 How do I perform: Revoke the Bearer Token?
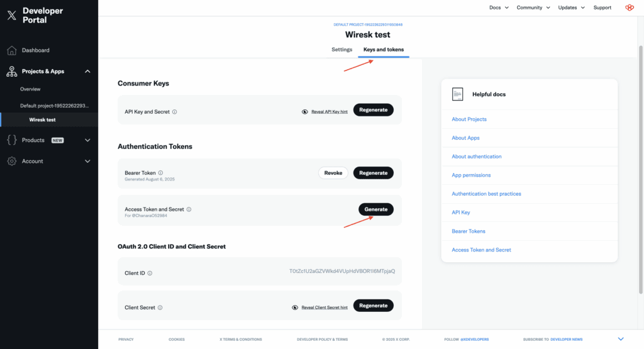[x=333, y=173]
